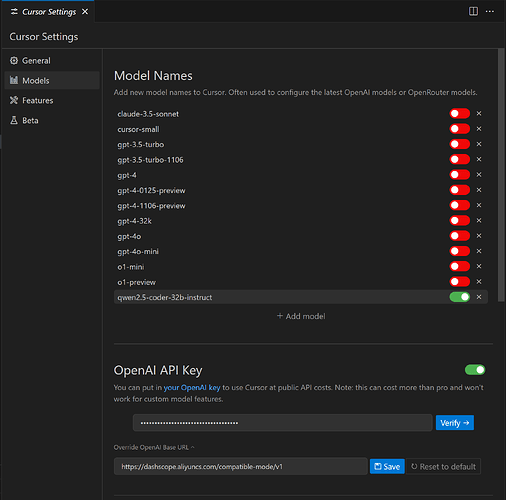Delete the gpt-3.5-turbo model entry
The height and width of the screenshot is (500, 506).
[x=479, y=144]
